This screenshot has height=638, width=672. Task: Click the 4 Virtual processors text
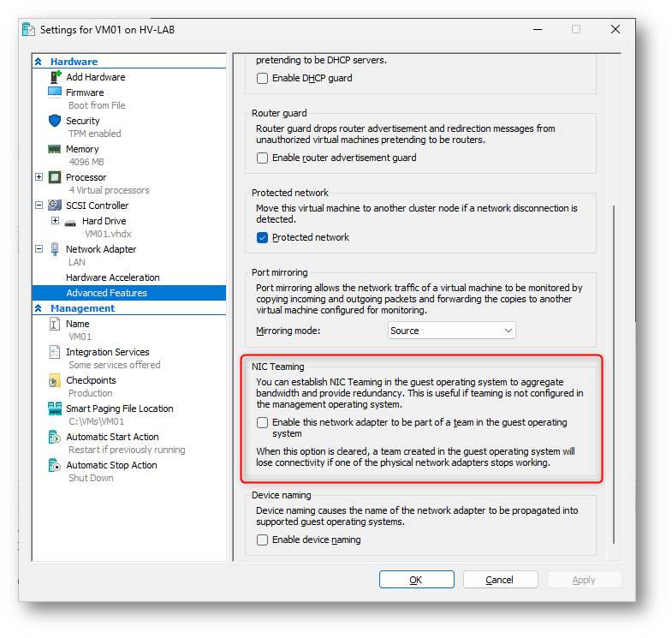pyautogui.click(x=109, y=190)
